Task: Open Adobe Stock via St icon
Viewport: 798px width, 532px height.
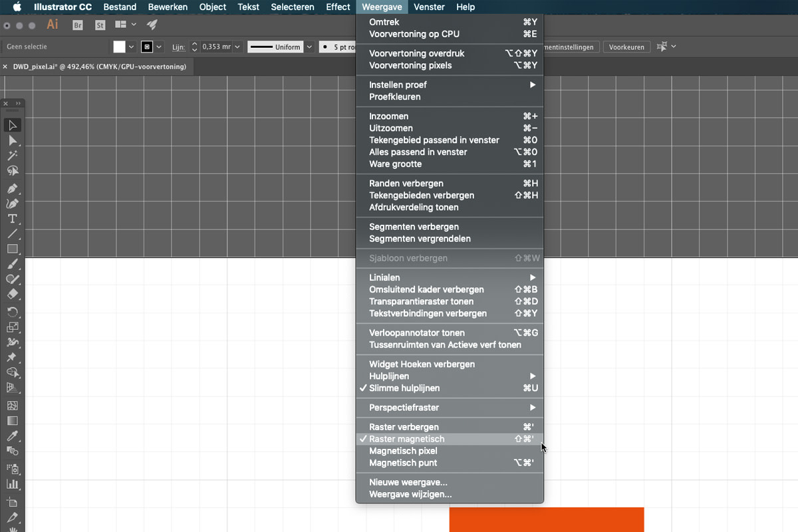Action: pyautogui.click(x=100, y=25)
